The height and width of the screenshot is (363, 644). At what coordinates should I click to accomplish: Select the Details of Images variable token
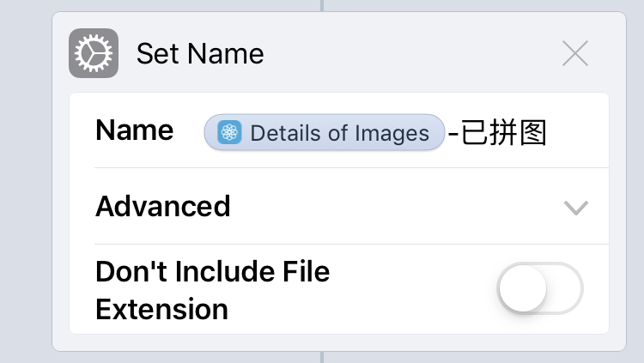tap(325, 133)
